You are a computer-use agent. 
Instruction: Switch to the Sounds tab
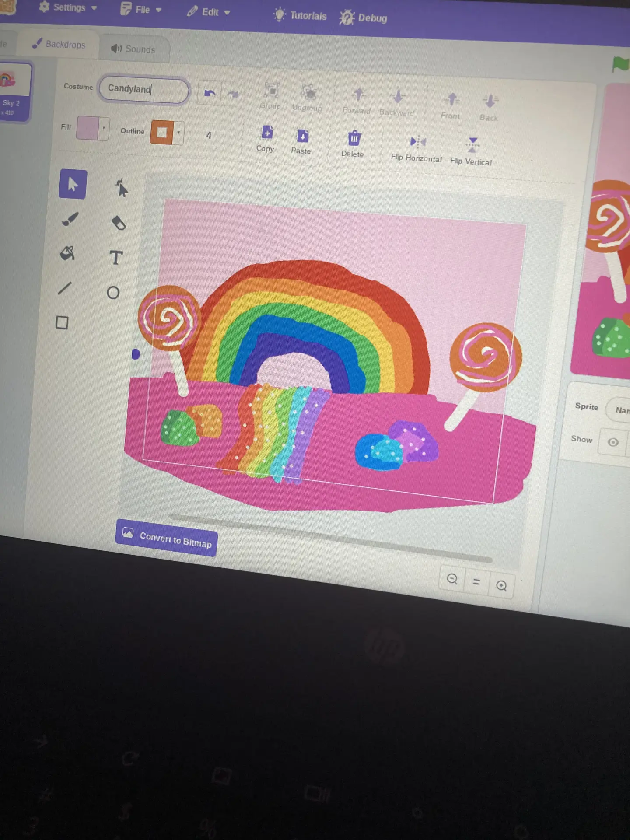(x=133, y=49)
